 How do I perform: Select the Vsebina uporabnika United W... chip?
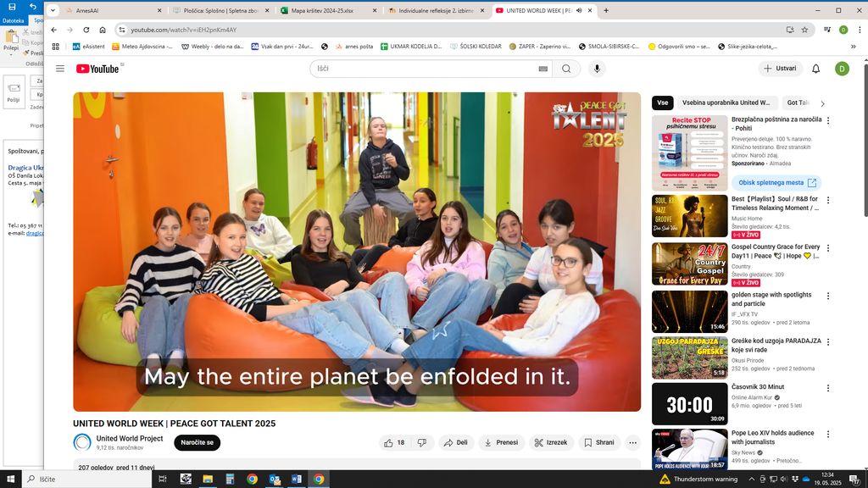pyautogui.click(x=726, y=103)
